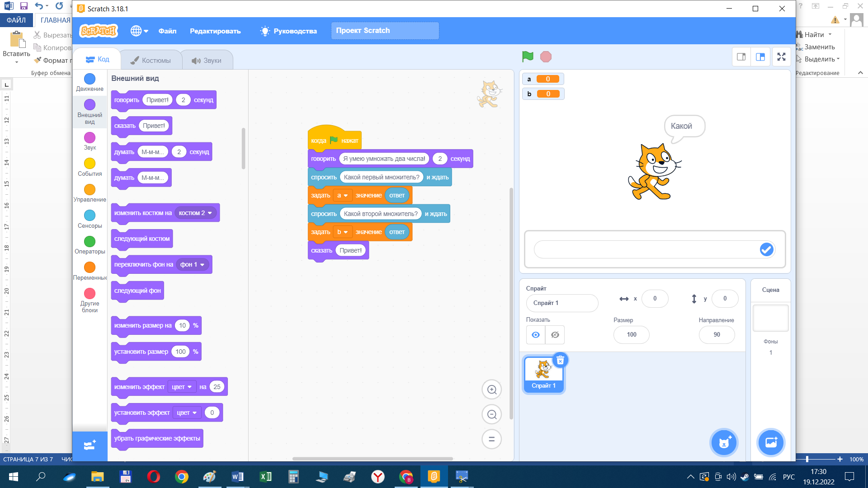Open variable 'a' dropdown in задать block
868x488 pixels.
point(342,195)
